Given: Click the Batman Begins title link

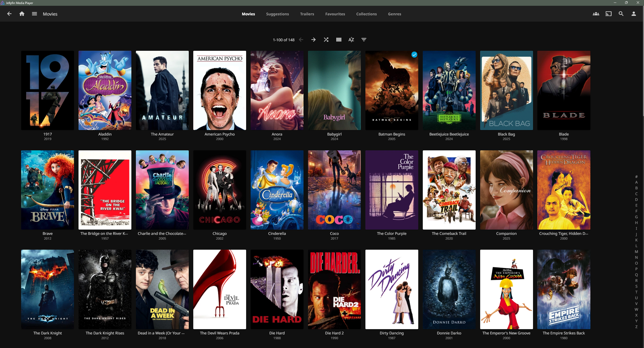Looking at the screenshot, I should tap(392, 134).
